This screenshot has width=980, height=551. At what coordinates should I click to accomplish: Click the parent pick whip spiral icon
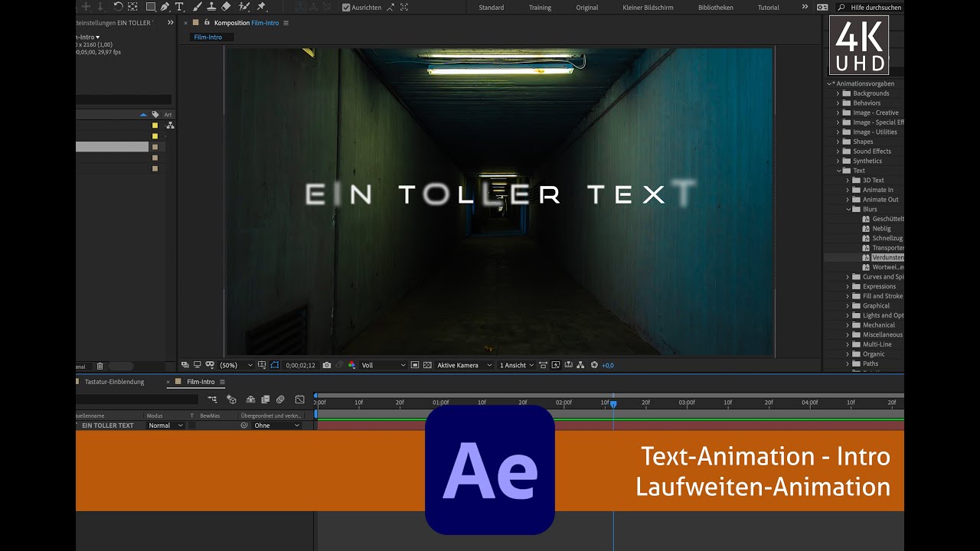coord(244,425)
